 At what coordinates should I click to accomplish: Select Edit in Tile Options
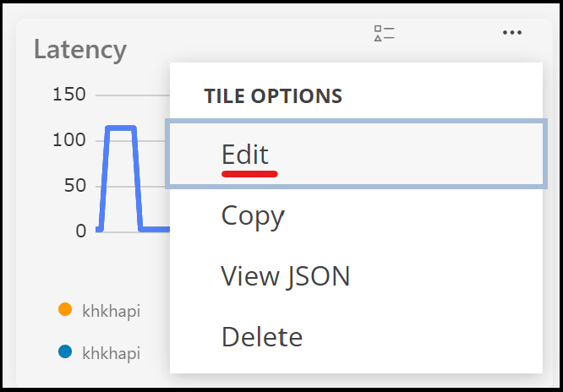click(245, 155)
